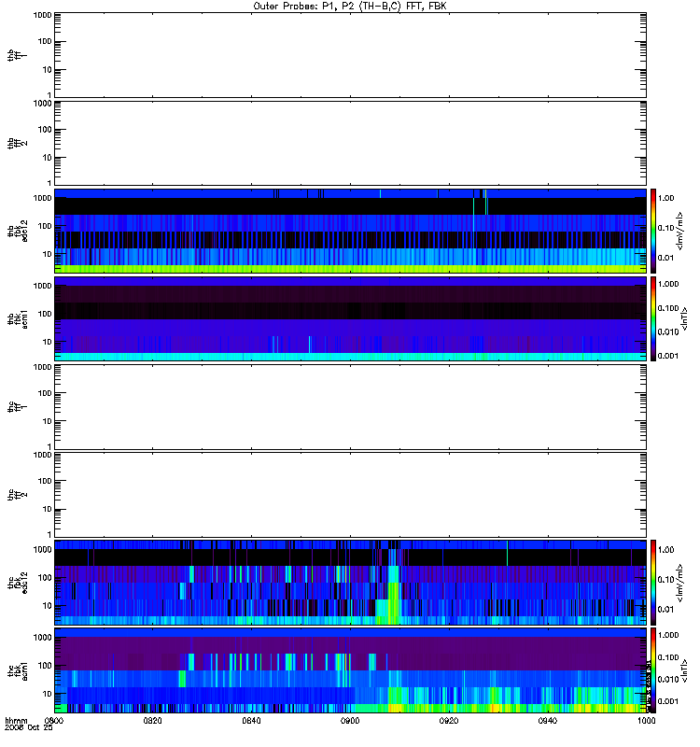Viewport: 700px width, 747px height.
Task: Click the '10' y-axis tick of thc fbk scm1 panel
Action: click(48, 694)
